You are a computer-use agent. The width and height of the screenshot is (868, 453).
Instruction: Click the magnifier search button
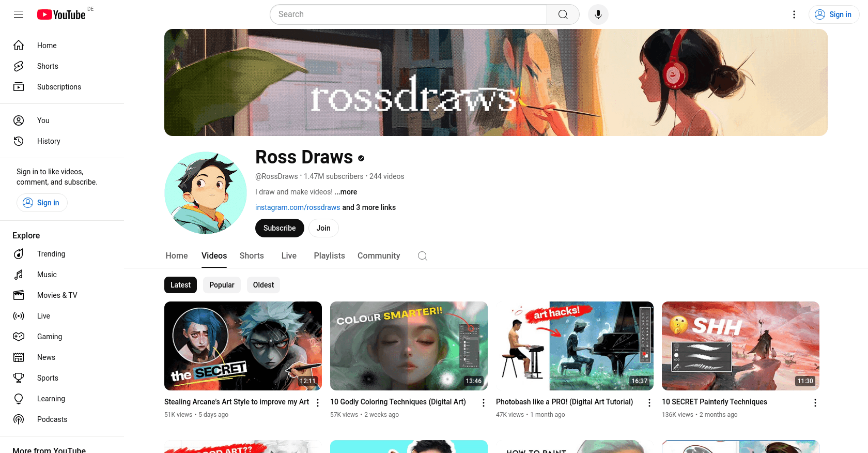[563, 14]
